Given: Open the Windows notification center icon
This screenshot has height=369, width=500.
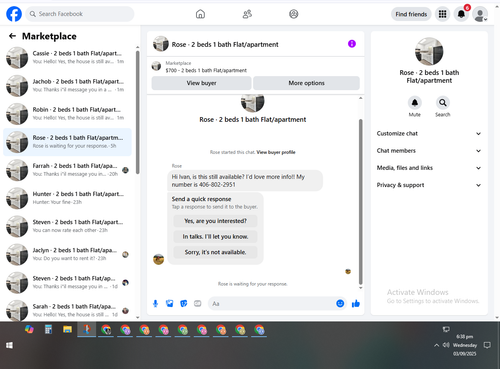Looking at the screenshot, I should coord(487,345).
